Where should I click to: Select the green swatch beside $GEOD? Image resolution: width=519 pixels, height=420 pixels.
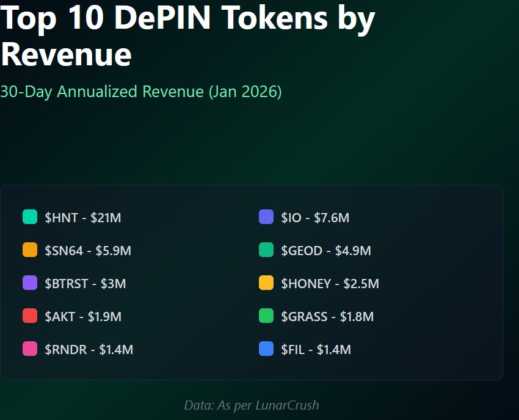266,250
